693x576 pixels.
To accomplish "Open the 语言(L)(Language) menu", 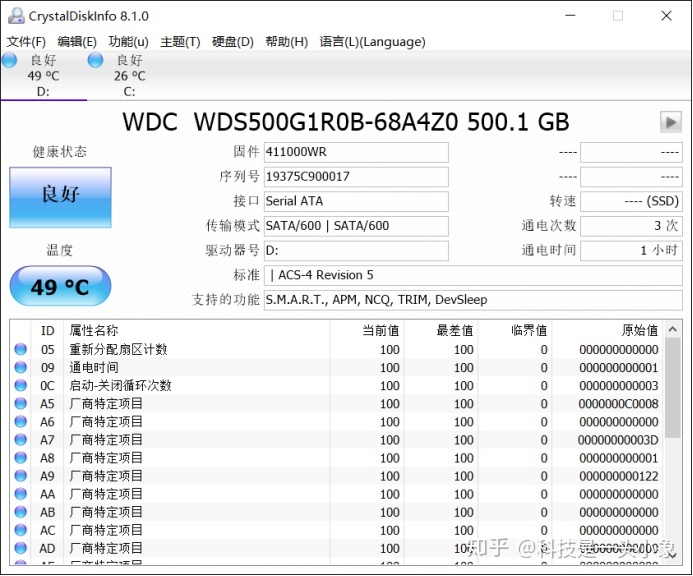I will (372, 42).
